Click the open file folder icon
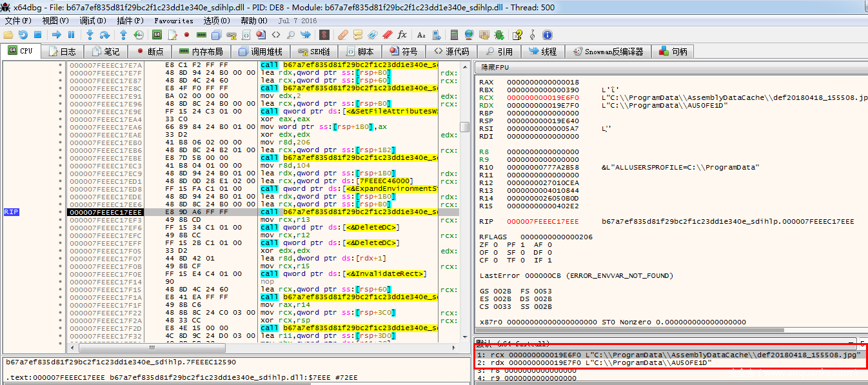This screenshot has height=385, width=868. (x=8, y=35)
